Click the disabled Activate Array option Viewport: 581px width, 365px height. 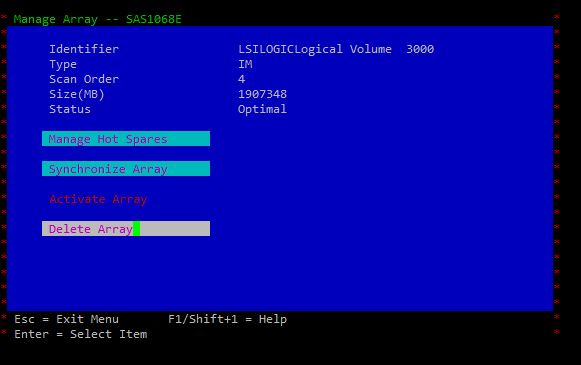pos(98,199)
